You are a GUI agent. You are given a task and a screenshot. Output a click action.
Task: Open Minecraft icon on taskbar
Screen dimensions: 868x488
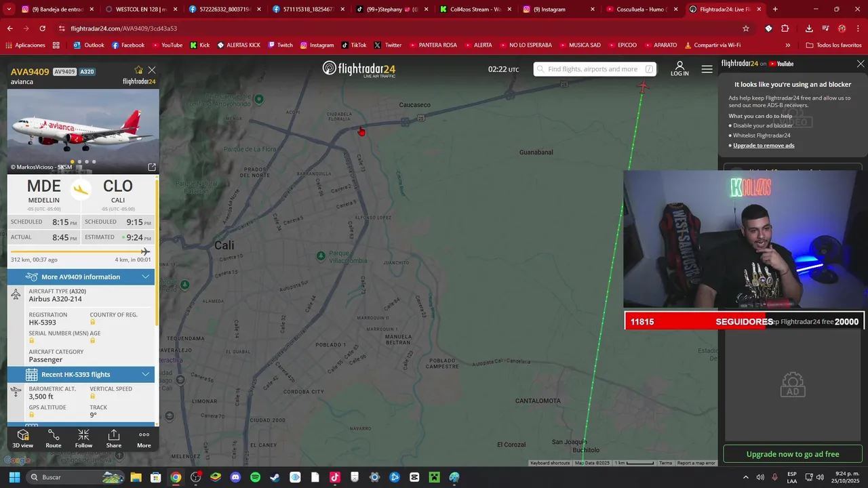(x=435, y=477)
